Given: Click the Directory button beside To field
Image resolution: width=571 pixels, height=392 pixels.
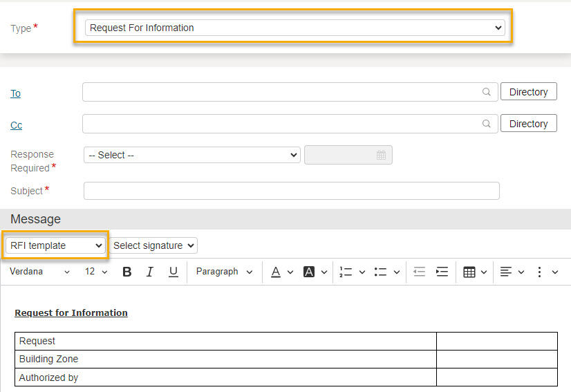Looking at the screenshot, I should pyautogui.click(x=528, y=91).
